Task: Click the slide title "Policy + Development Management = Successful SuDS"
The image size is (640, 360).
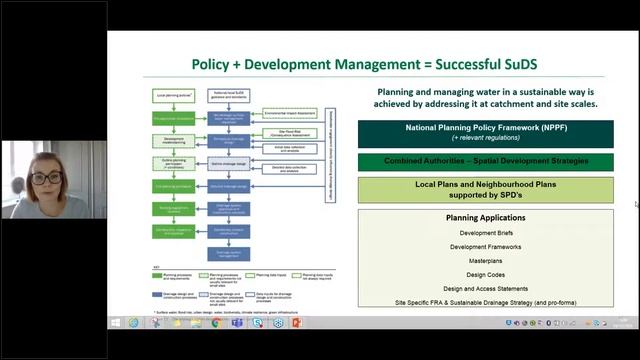Action: click(364, 64)
